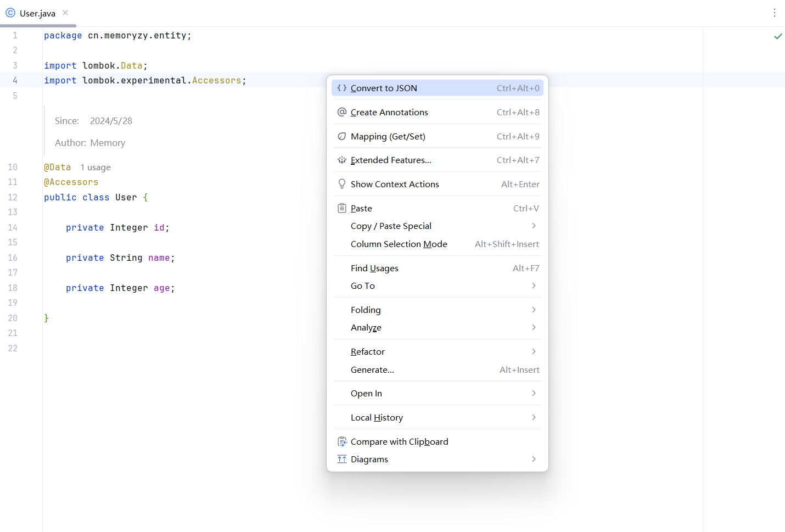785x532 pixels.
Task: Click the leaf icon beside Mapping (Get/Set)
Action: click(341, 136)
